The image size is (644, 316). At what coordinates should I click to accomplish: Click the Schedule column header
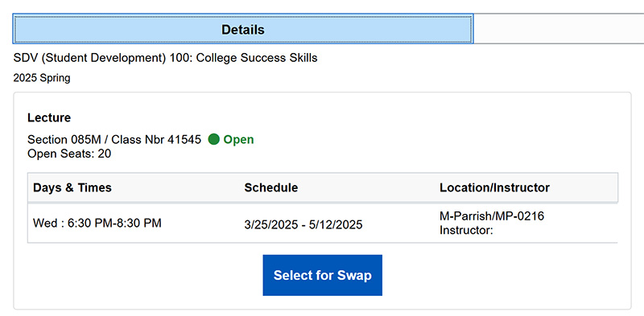[271, 187]
